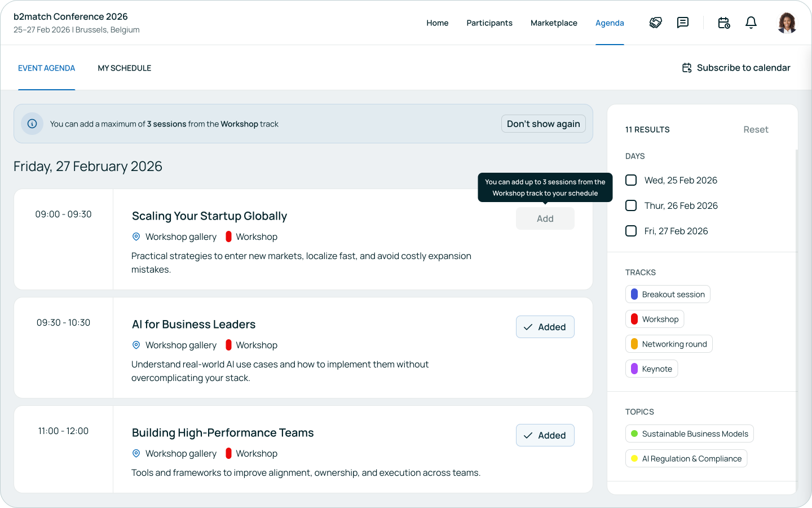Switch to the My Schedule tab
This screenshot has height=508, width=812.
click(x=124, y=68)
